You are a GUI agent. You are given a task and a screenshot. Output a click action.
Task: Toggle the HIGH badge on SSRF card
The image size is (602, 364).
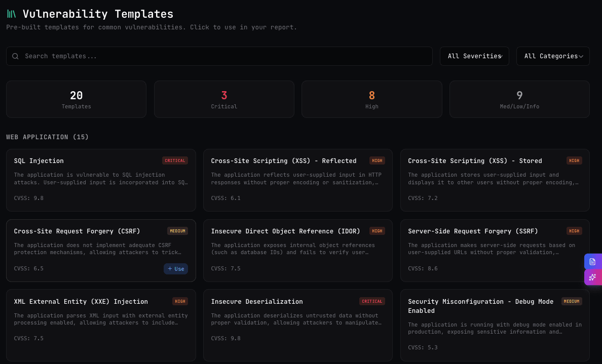pyautogui.click(x=574, y=230)
